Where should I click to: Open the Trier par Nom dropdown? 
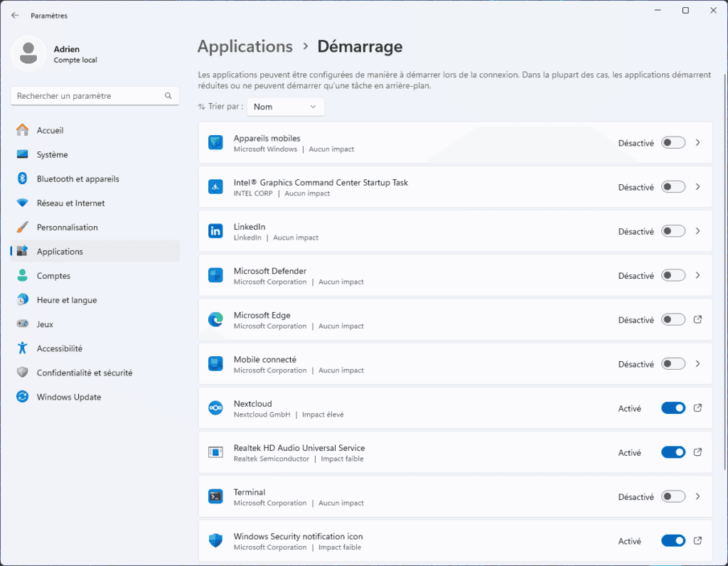point(286,107)
